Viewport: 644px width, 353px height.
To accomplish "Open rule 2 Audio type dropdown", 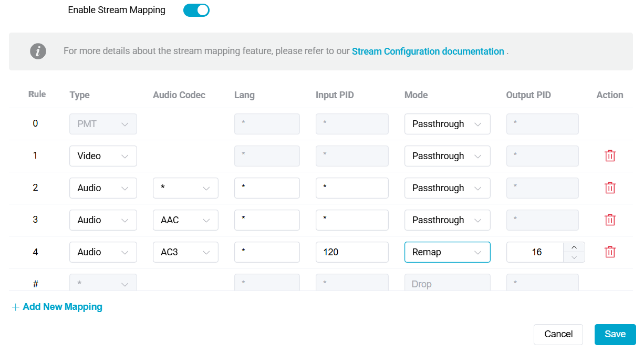I will click(x=103, y=188).
